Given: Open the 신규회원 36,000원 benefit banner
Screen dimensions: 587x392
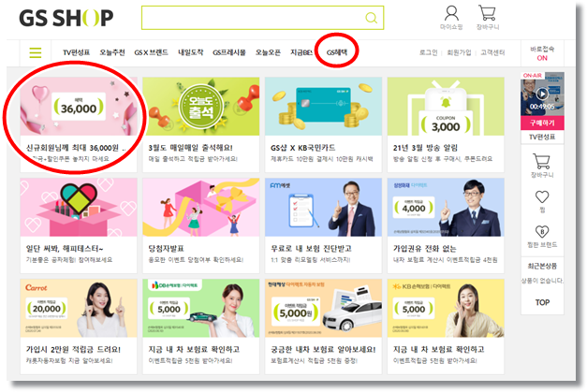Looking at the screenshot, I should (79, 124).
